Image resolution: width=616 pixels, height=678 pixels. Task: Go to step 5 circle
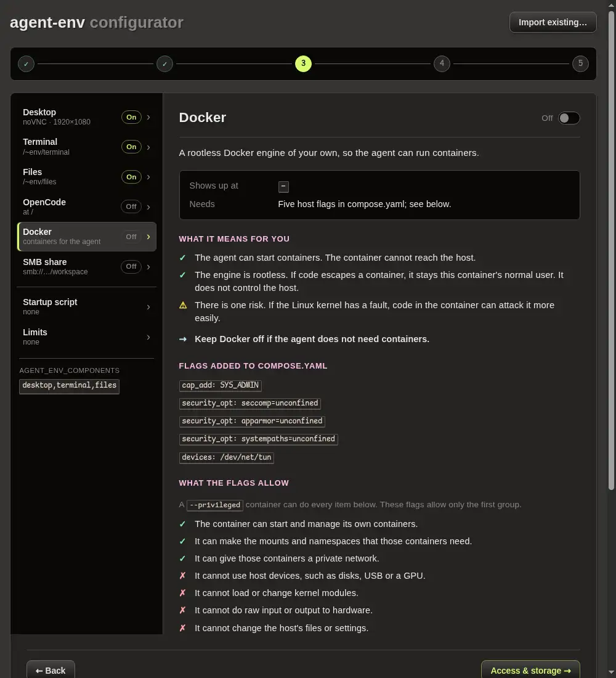click(580, 63)
